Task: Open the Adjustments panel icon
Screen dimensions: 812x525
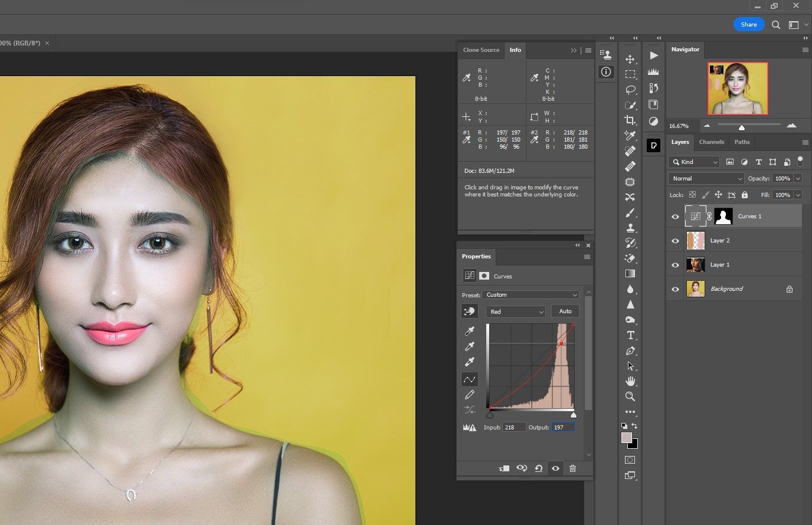Action: tap(653, 121)
